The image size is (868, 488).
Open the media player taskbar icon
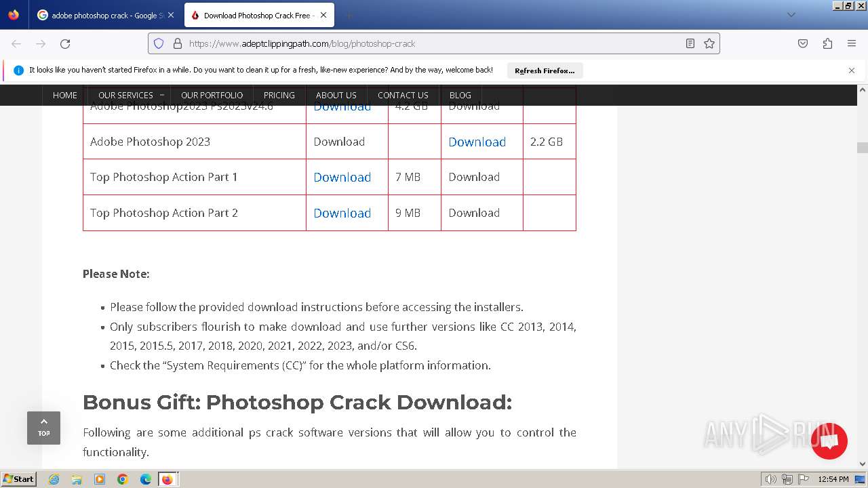point(100,479)
